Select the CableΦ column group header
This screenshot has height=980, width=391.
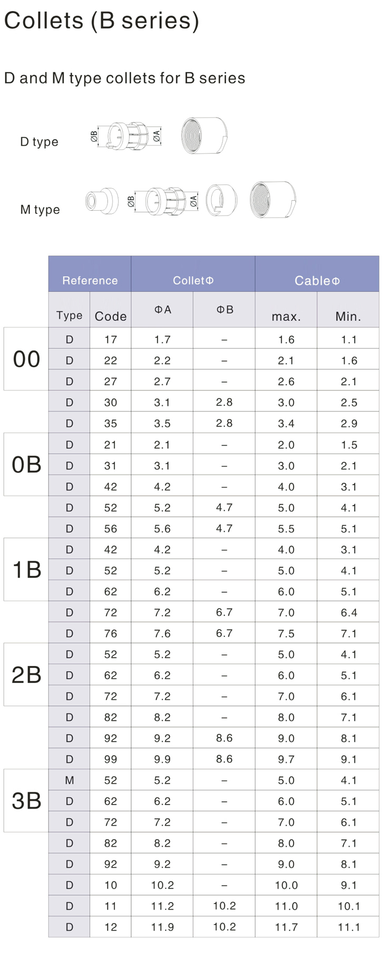tap(317, 280)
